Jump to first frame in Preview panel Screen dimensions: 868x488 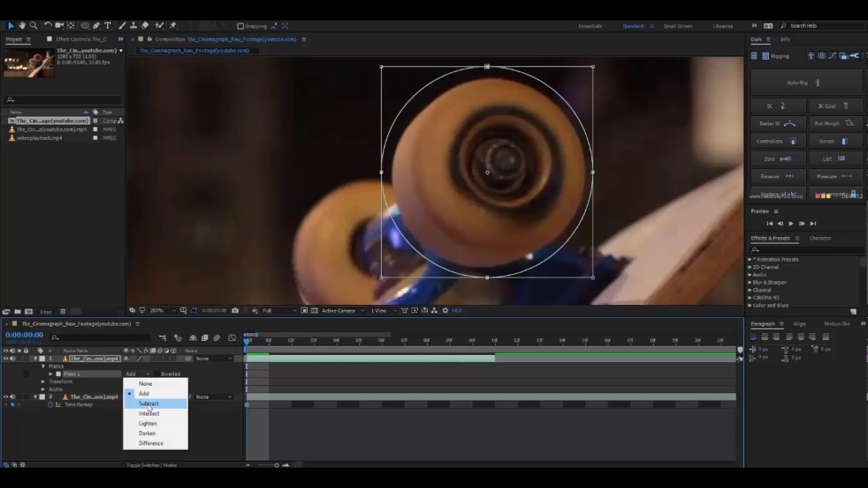click(x=769, y=224)
